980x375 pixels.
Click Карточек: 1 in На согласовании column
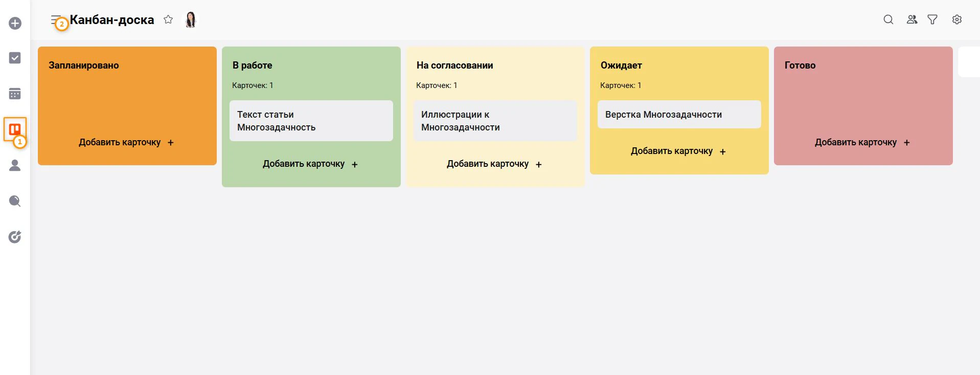pos(437,85)
